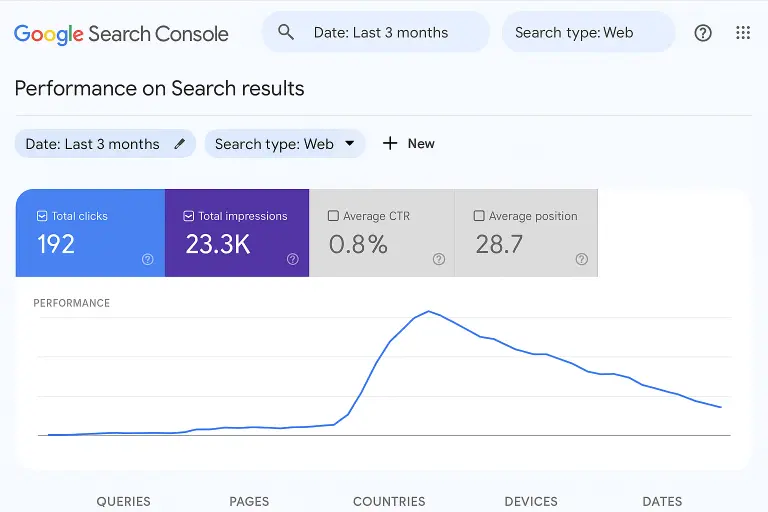Viewport: 768px width, 512px height.
Task: Click the plus icon next to New
Action: point(390,143)
